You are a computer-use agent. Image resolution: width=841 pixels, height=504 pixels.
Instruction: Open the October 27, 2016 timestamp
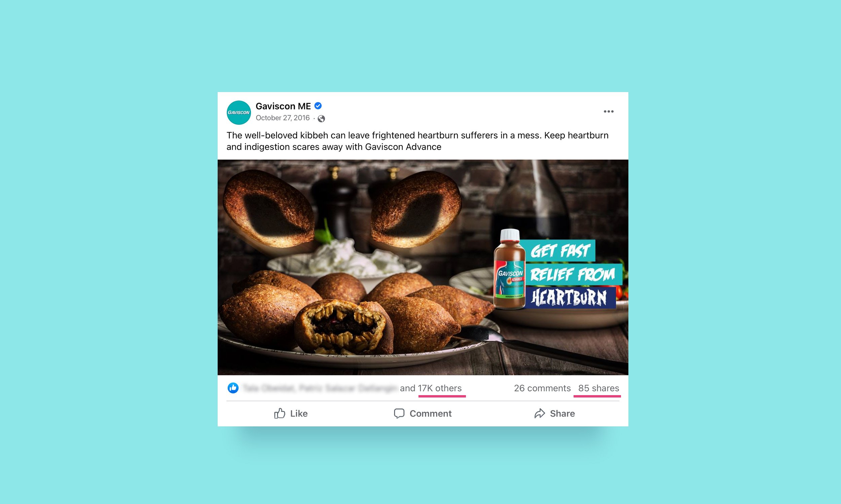(283, 118)
